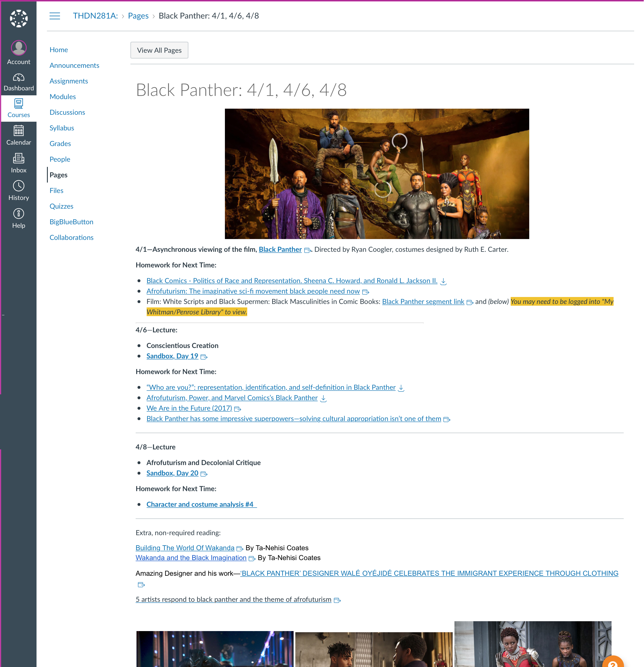Open the Account avatar menu

coord(18,48)
